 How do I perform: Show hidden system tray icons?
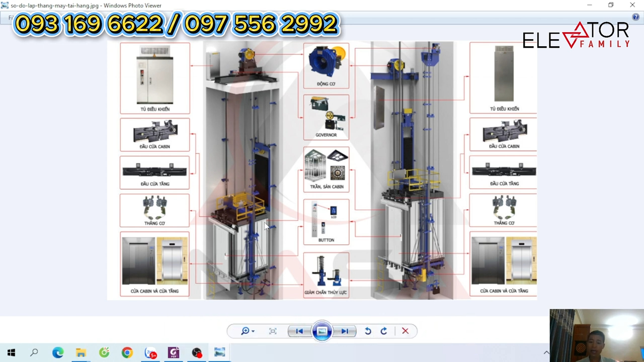pyautogui.click(x=546, y=353)
